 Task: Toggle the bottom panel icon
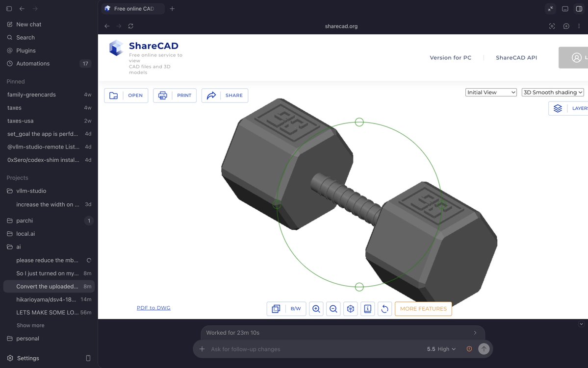coord(565,9)
